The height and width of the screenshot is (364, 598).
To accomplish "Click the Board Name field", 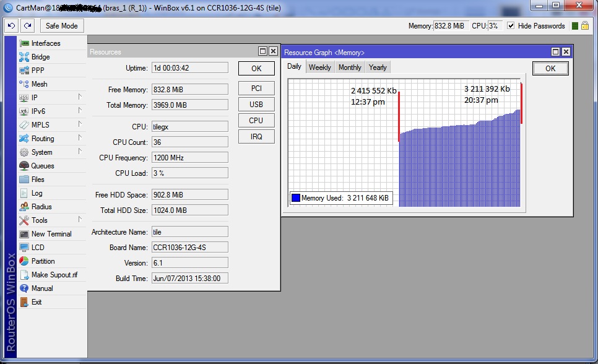I will coord(190,247).
